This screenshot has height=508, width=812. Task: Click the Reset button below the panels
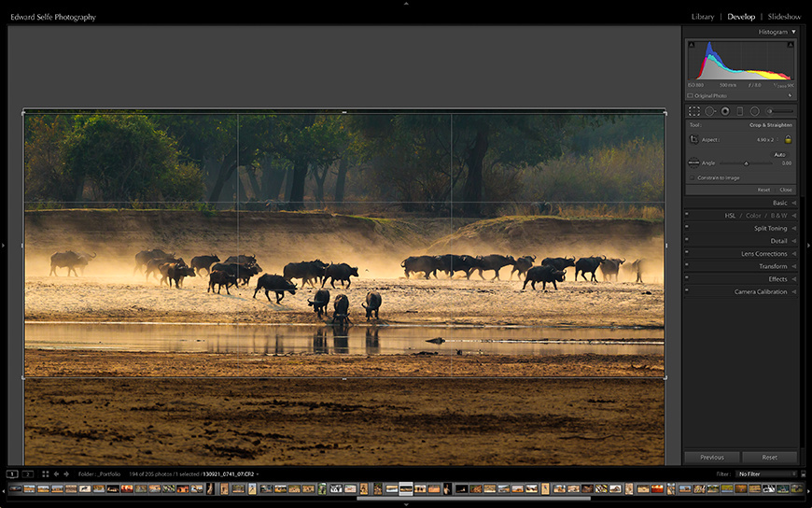tap(770, 458)
